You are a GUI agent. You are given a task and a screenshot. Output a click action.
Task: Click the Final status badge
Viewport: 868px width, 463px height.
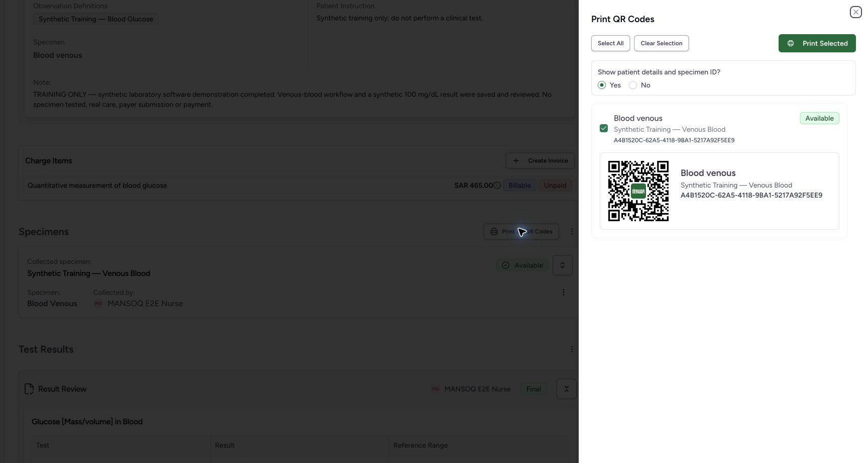click(533, 389)
